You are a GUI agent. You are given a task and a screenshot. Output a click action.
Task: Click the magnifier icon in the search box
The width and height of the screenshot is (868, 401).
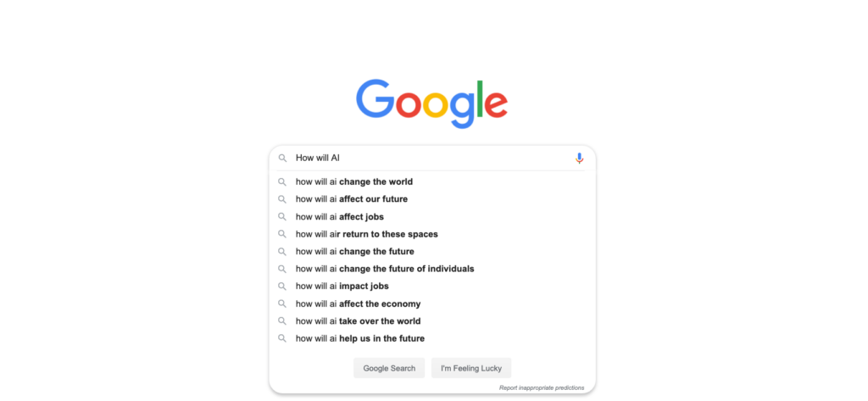click(282, 159)
